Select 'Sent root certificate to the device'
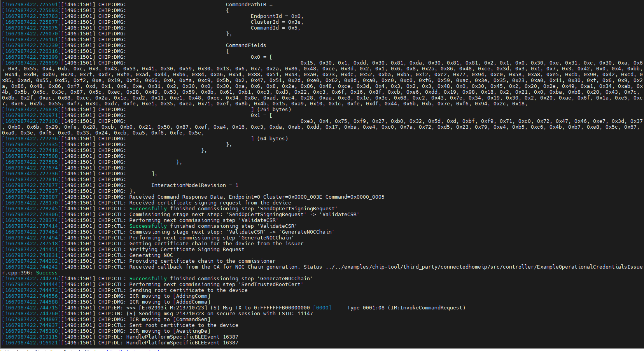The image size is (644, 351). 184,325
